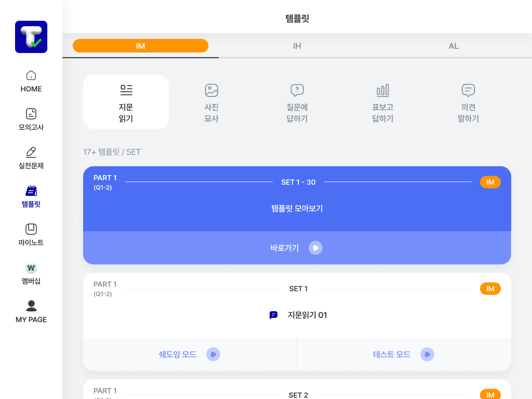532x399 pixels.
Task: Switch to IH level tab
Action: 297,46
